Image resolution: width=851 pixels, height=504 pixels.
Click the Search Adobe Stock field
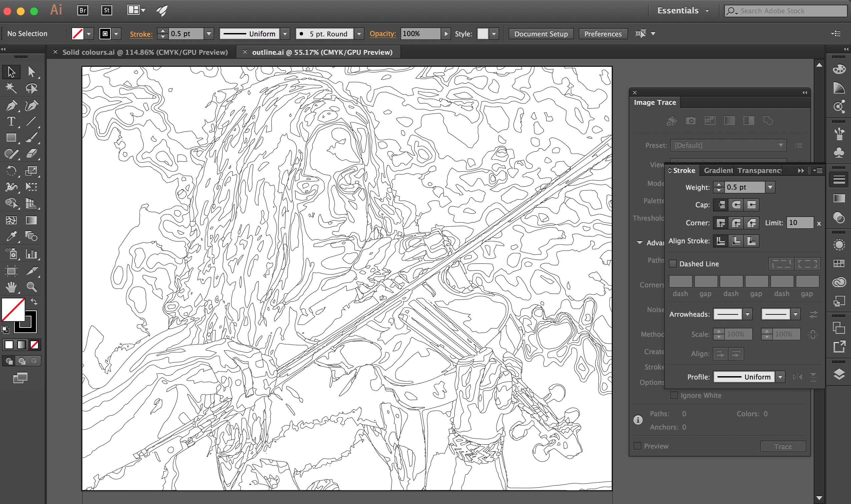coord(786,11)
